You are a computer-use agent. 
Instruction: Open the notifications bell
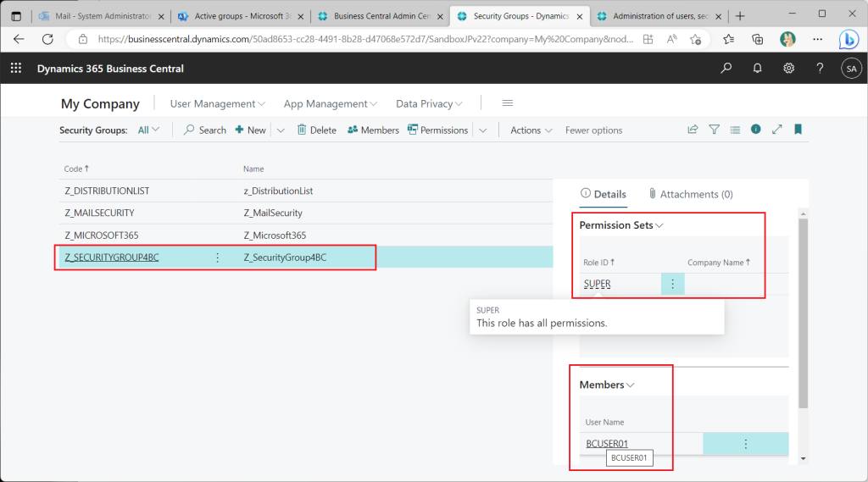click(x=757, y=68)
